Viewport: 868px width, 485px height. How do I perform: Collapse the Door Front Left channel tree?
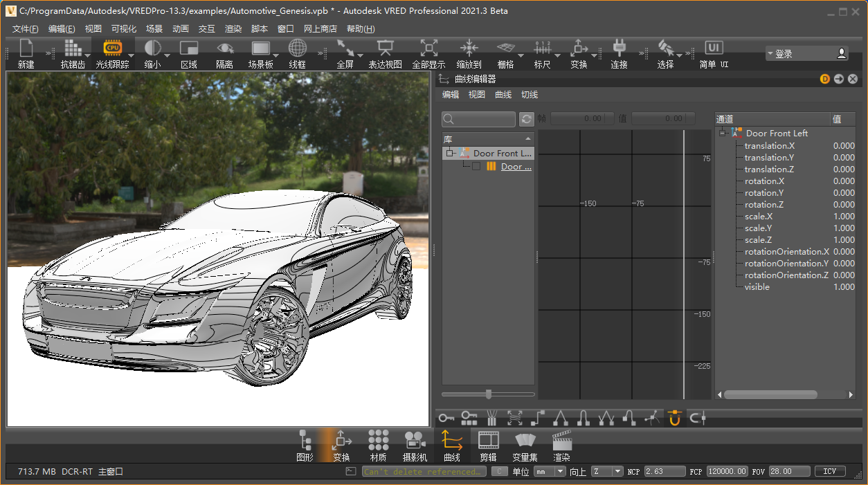click(723, 134)
